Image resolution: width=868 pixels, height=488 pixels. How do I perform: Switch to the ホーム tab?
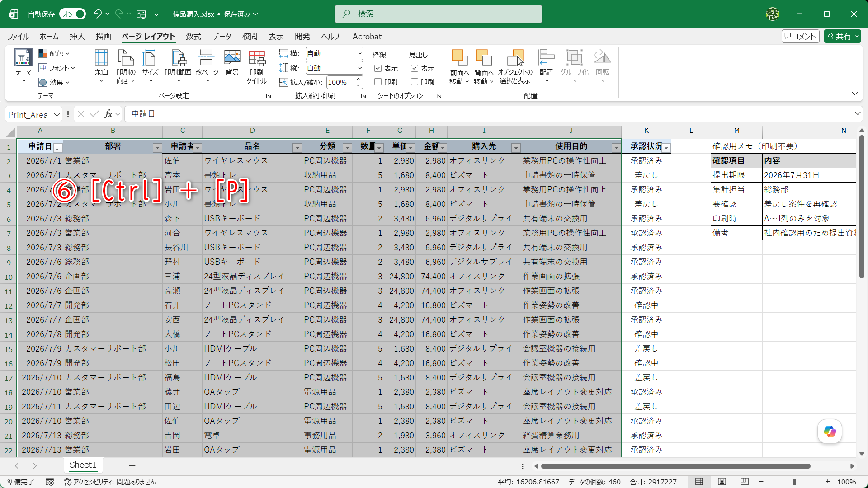49,37
